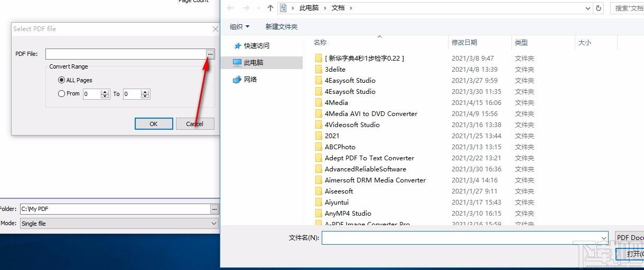Select the 4Easysoft Studio folder icon
Image resolution: width=644 pixels, height=270 pixels.
[319, 80]
